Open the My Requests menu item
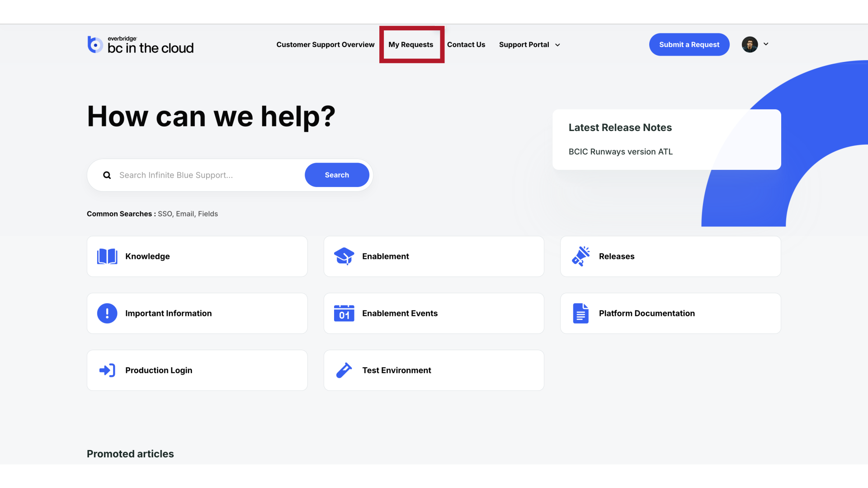This screenshot has width=868, height=488. pyautogui.click(x=410, y=45)
